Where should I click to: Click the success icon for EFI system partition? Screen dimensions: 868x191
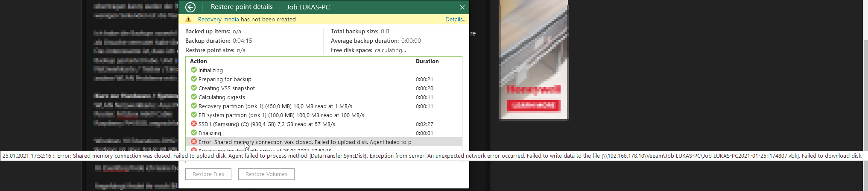pyautogui.click(x=194, y=115)
